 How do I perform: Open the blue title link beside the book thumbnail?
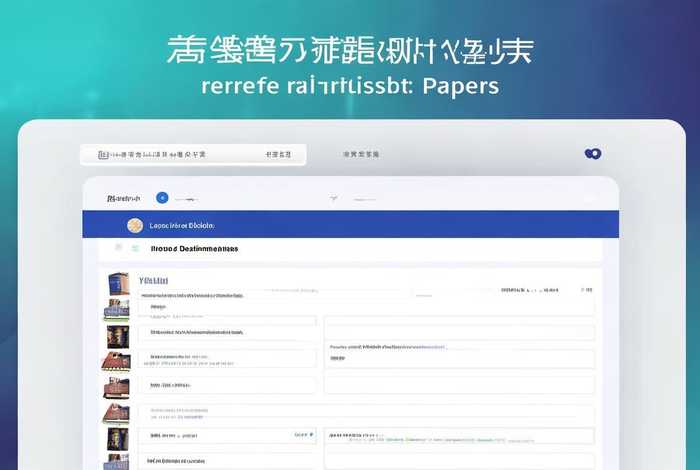153,281
